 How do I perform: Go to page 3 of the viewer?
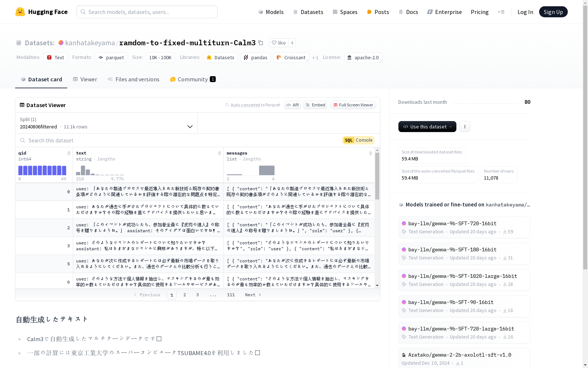197,295
